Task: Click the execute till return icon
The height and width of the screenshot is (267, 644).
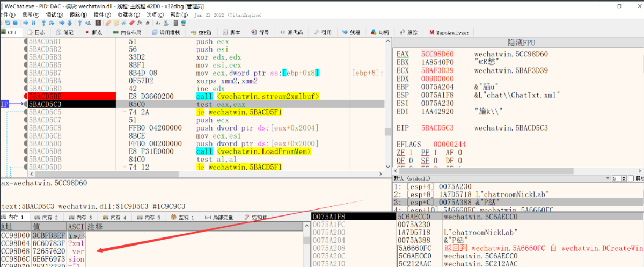Action: (80, 23)
